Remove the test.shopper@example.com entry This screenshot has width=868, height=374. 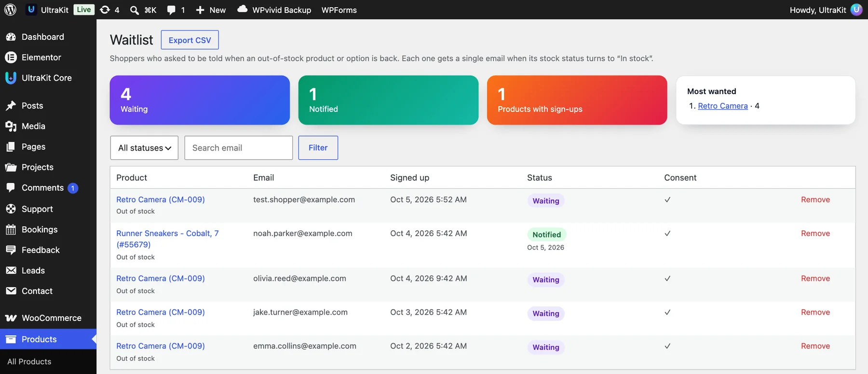pos(815,200)
